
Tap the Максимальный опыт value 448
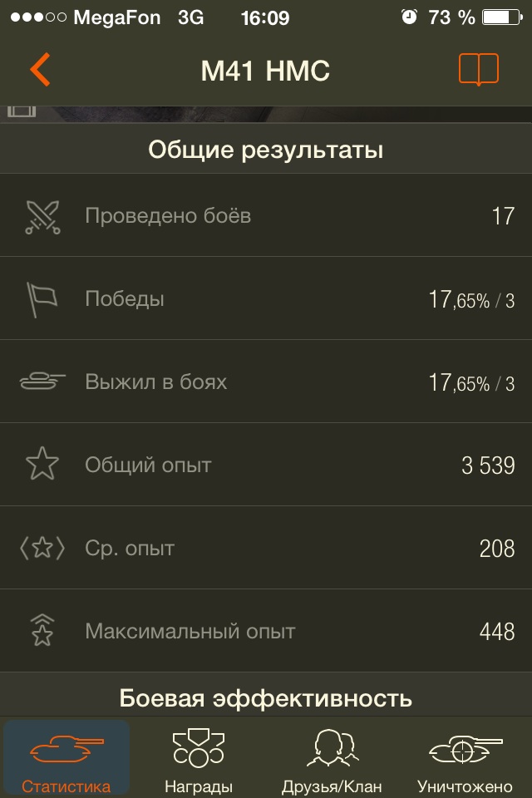tap(497, 632)
